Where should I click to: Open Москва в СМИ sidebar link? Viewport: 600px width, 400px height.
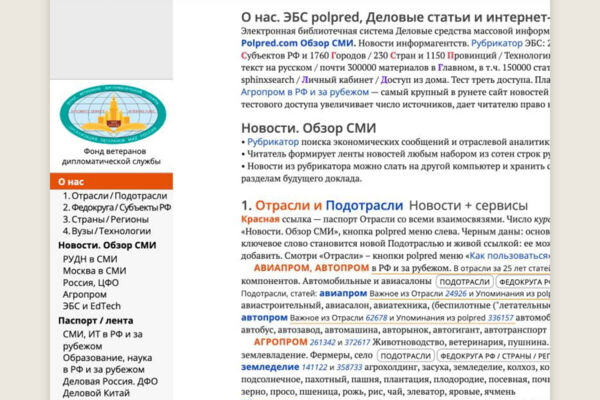tap(95, 271)
